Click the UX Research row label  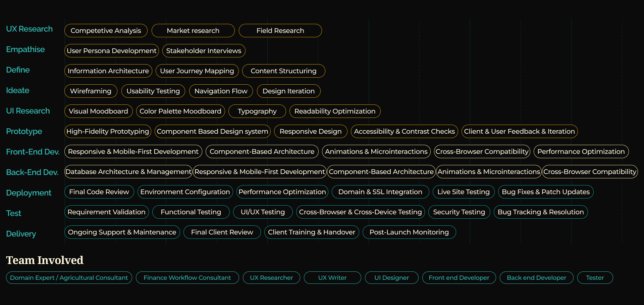coord(29,29)
